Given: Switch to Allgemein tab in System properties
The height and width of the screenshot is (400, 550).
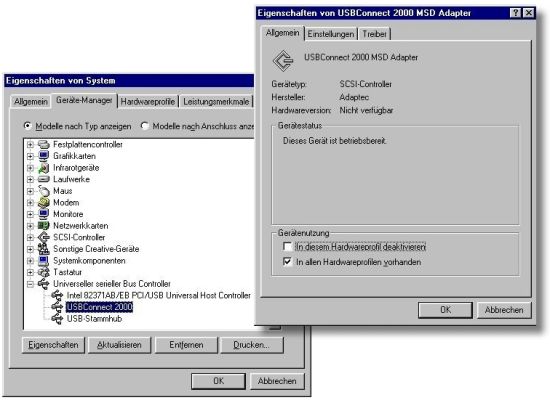Looking at the screenshot, I should pyautogui.click(x=31, y=102).
